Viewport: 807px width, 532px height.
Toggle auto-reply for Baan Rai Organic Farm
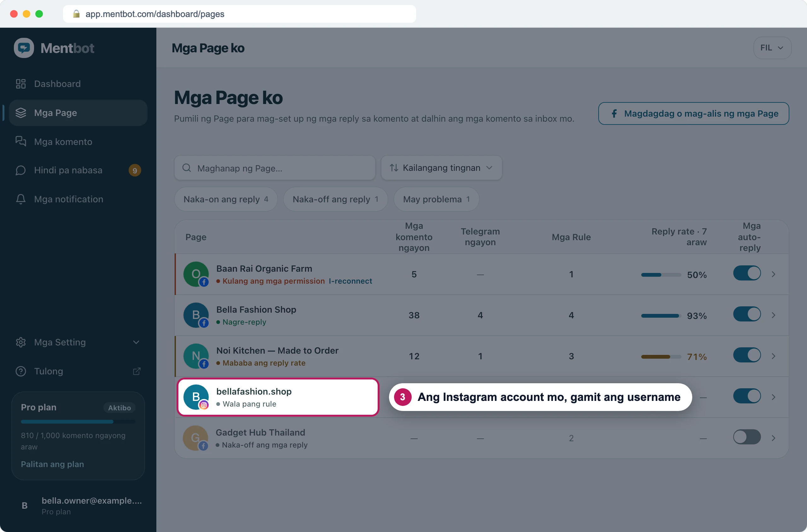(x=746, y=273)
